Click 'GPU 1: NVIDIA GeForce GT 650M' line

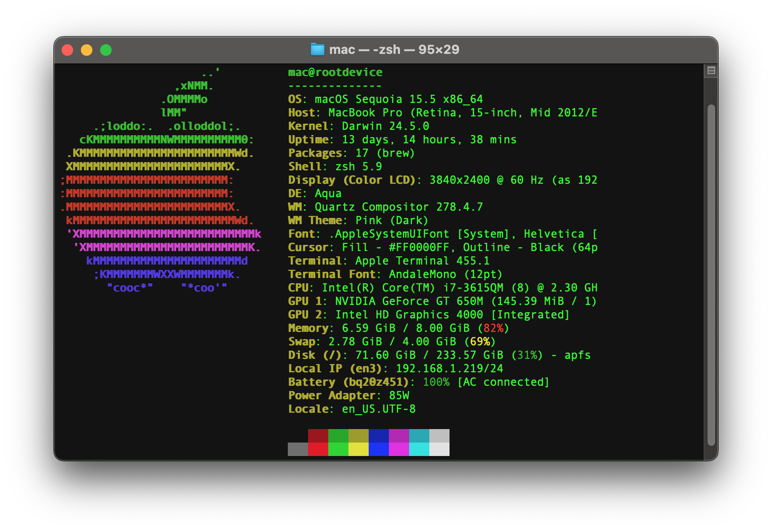[442, 301]
